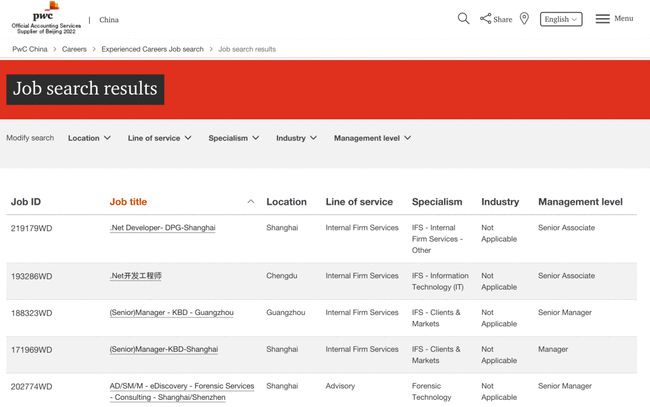Sort by Job title column header
650x407 pixels.
[x=128, y=202]
